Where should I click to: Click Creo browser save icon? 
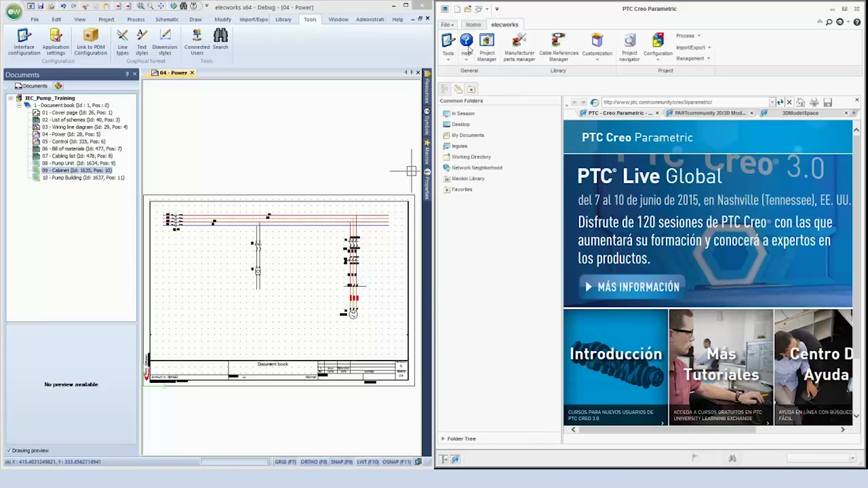point(827,102)
